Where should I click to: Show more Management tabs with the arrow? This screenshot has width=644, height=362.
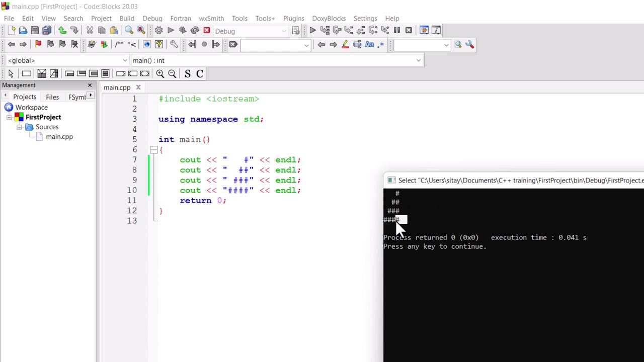pos(91,96)
